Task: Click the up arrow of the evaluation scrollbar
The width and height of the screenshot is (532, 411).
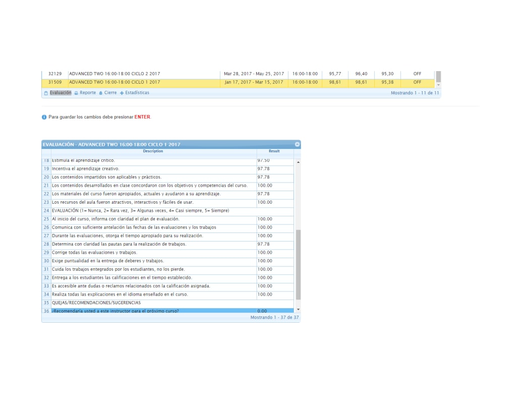Action: point(298,162)
